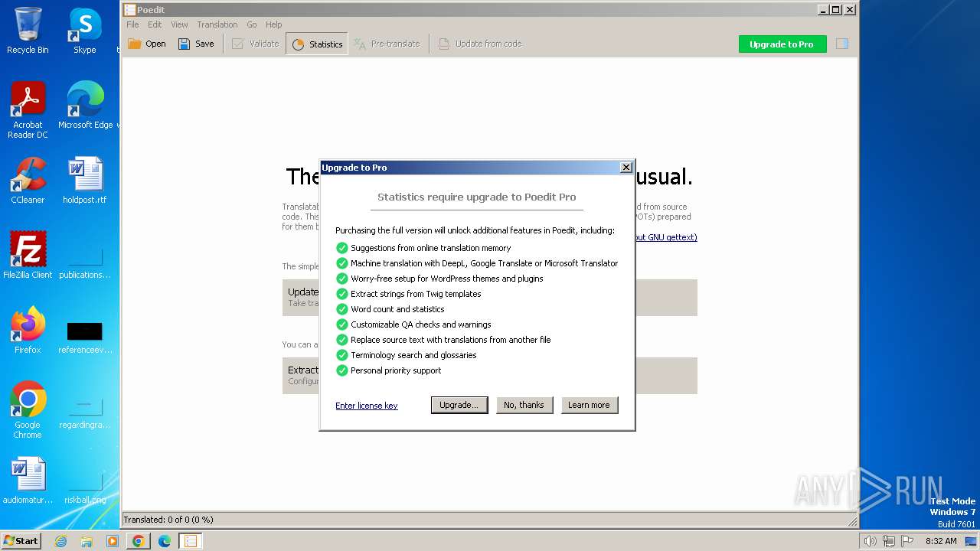Open the Recycle Bin desktop icon
This screenshot has width=980, height=551.
pos(28,31)
